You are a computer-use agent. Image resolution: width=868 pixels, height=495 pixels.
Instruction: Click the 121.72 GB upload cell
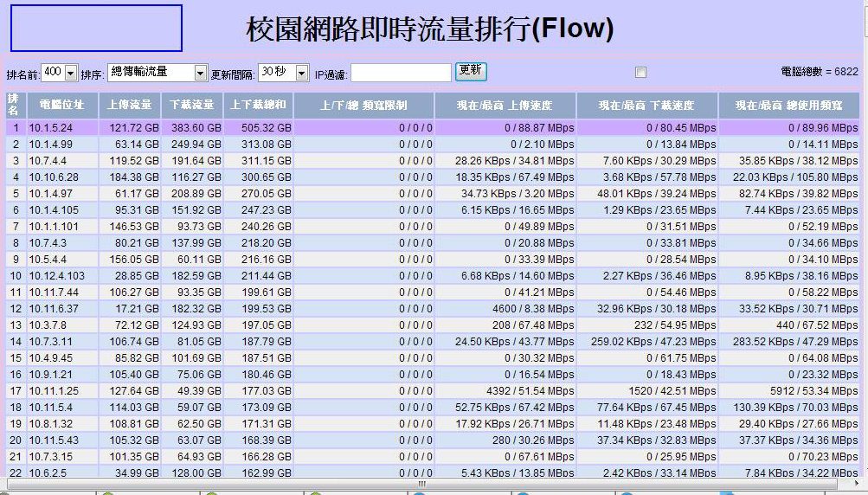(x=130, y=128)
